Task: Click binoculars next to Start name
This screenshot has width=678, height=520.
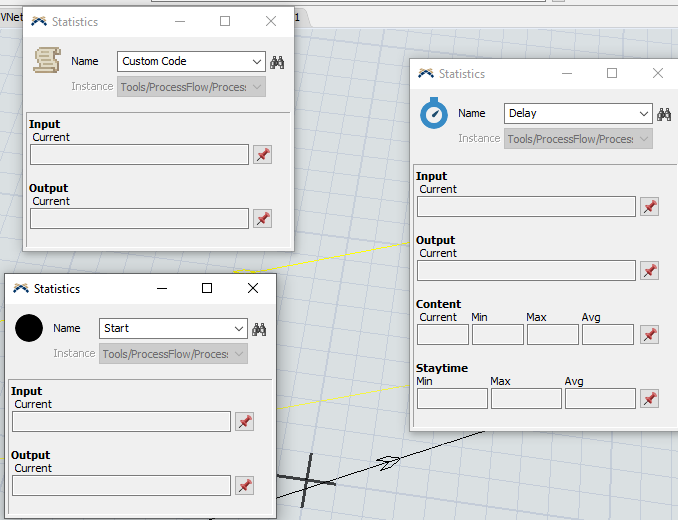Action: [260, 329]
